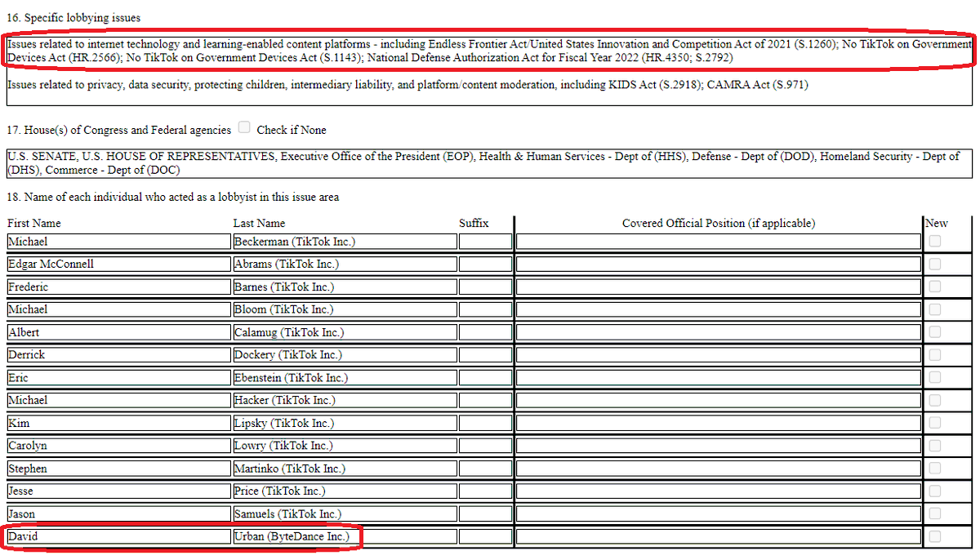
Task: Click first name field containing David
Action: pos(118,536)
